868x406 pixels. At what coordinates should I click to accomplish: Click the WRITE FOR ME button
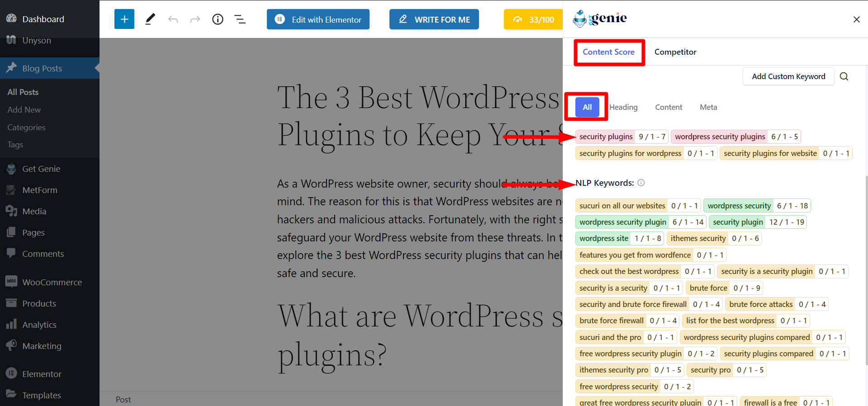point(434,19)
